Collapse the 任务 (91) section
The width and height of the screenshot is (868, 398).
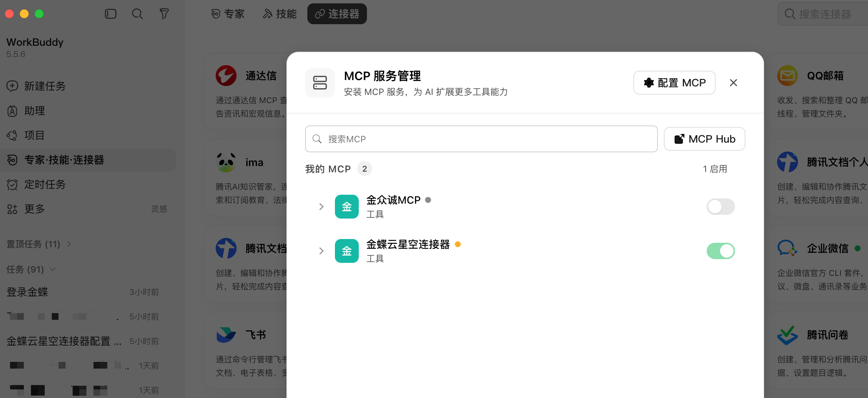(x=31, y=269)
